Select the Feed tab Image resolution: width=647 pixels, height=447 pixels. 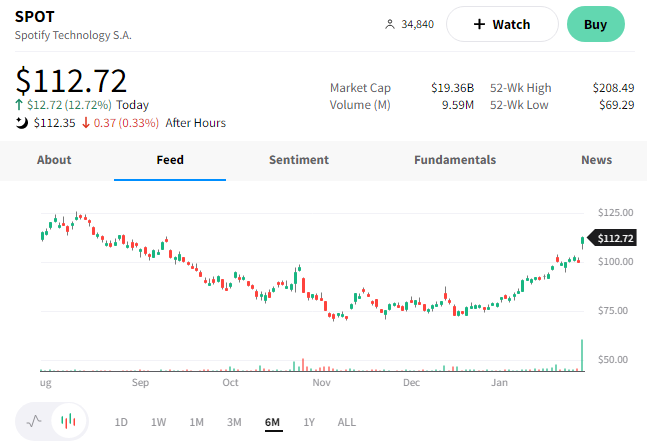pos(170,160)
